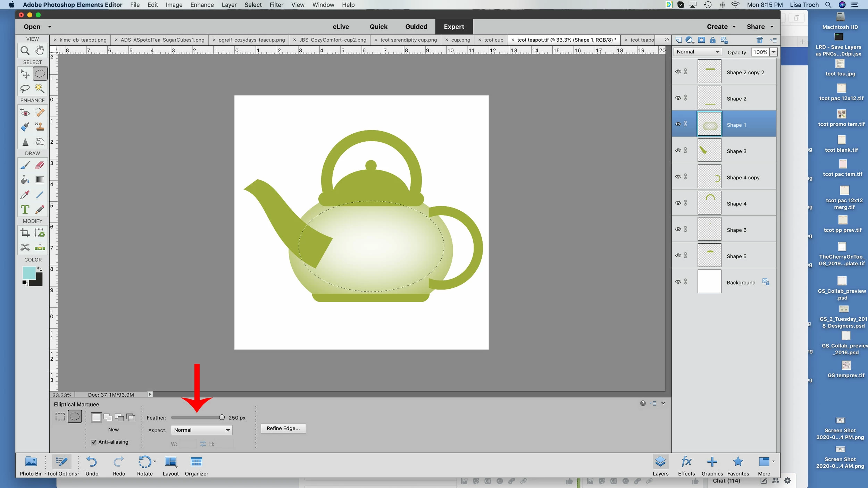Select the Crop tool
Screen dimensions: 868x488
point(25,233)
